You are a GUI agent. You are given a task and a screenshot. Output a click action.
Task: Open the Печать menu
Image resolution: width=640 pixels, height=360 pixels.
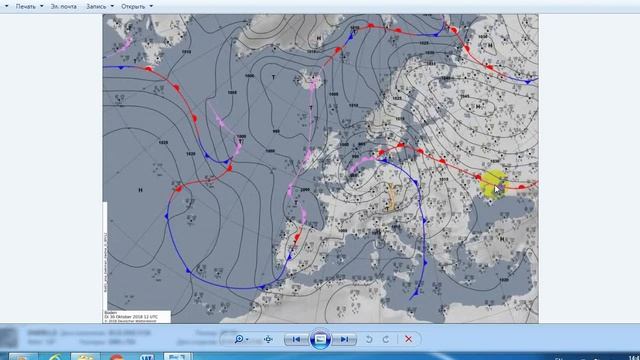(x=26, y=7)
